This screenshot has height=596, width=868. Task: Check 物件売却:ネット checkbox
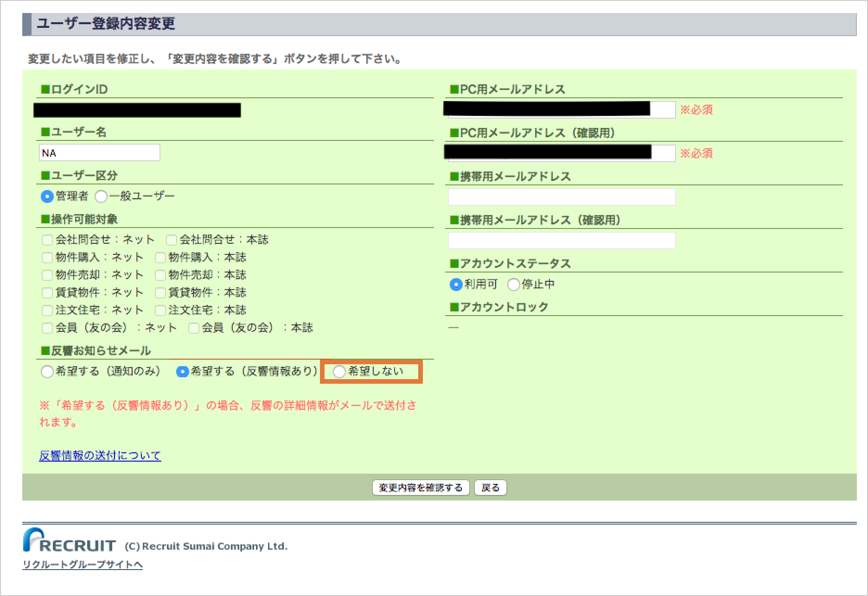47,275
